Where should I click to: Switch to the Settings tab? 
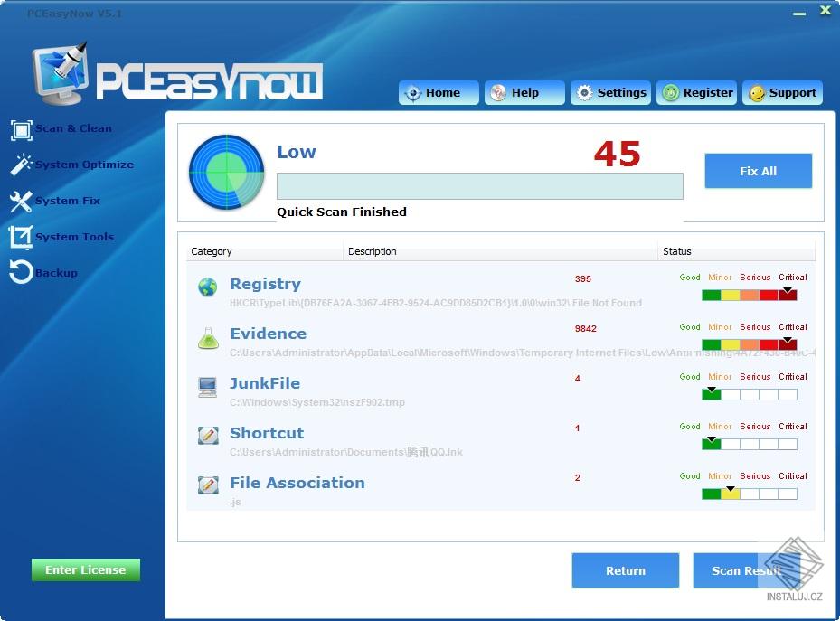(x=610, y=92)
